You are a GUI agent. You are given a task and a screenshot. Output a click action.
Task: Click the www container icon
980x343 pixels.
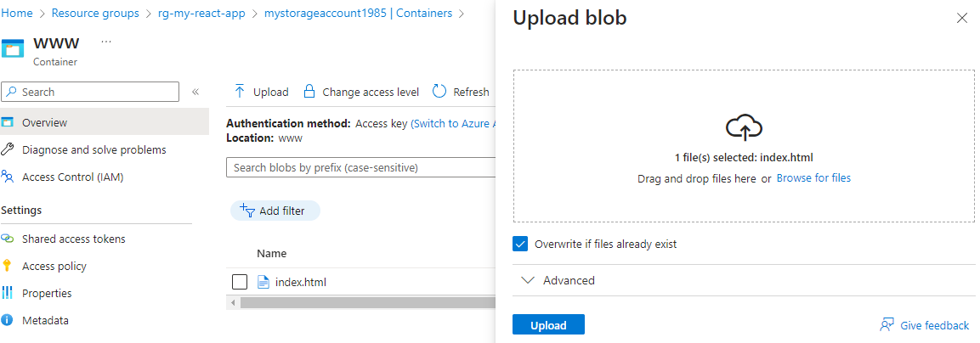tap(13, 48)
